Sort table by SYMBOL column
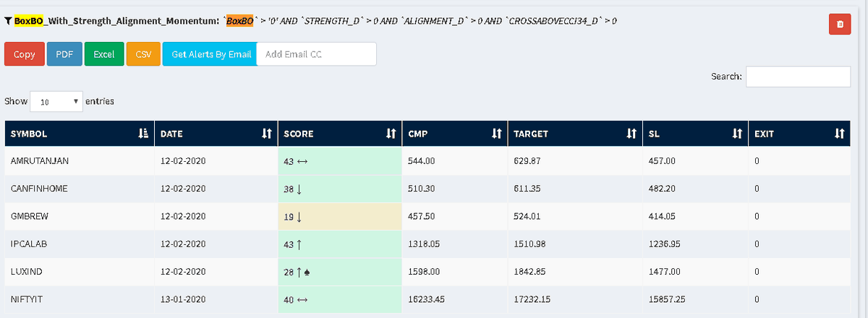This screenshot has width=868, height=318. pos(79,134)
